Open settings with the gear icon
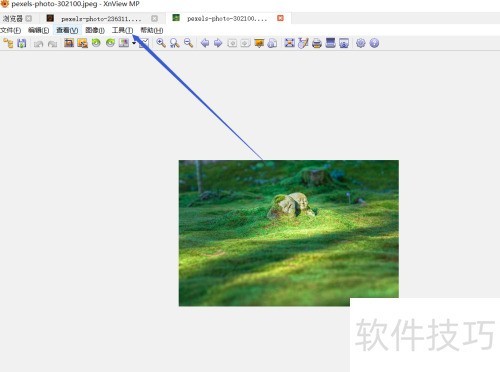Image resolution: width=500 pixels, height=372 pixels. (x=361, y=43)
